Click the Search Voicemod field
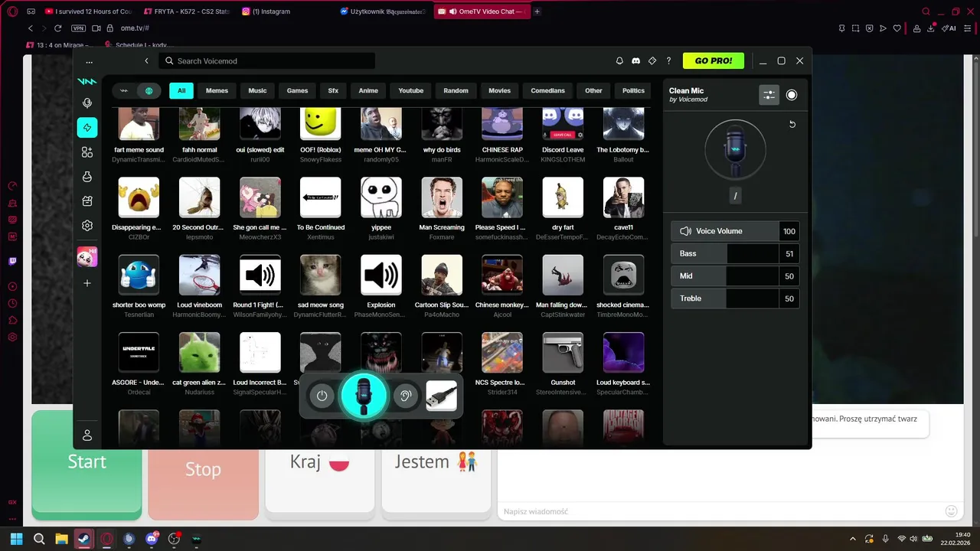 (x=268, y=61)
